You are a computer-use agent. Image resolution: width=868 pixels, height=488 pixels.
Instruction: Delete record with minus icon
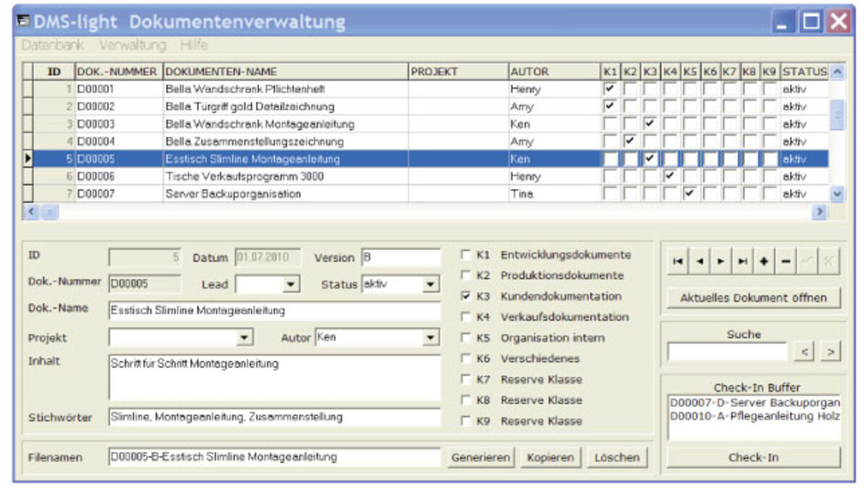(x=786, y=262)
